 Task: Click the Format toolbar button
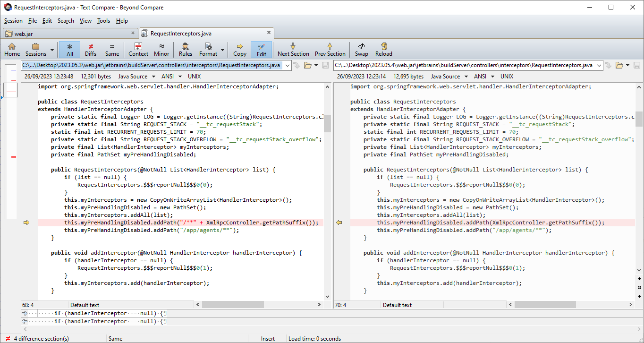[208, 50]
